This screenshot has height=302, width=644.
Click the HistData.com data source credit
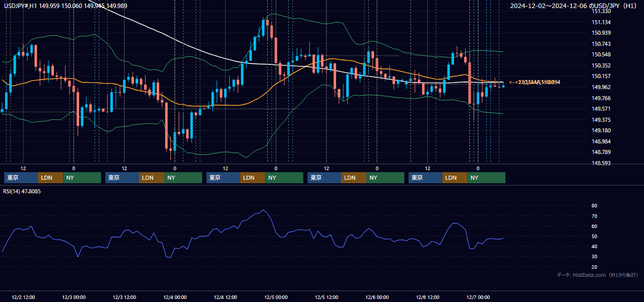coord(598,275)
